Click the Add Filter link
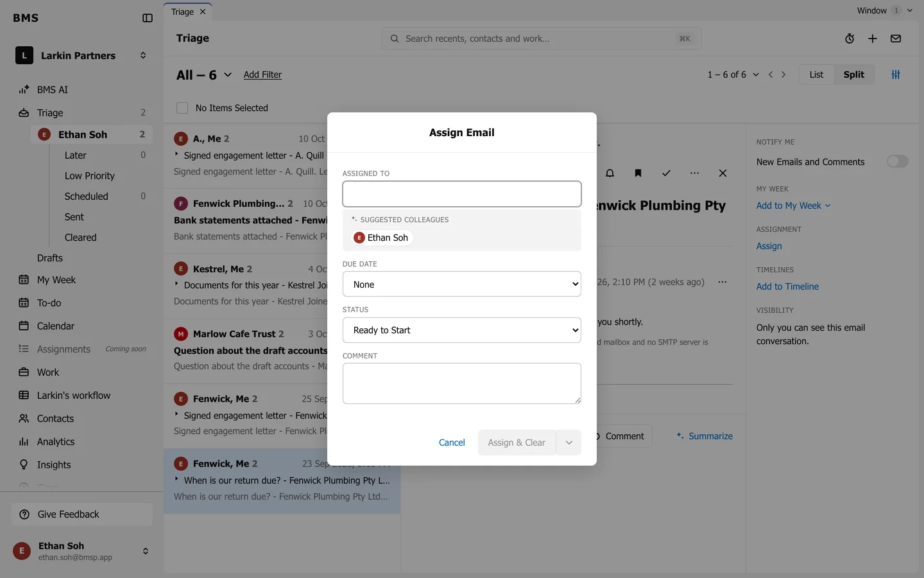Screen dimensions: 924x578 (x=262, y=74)
